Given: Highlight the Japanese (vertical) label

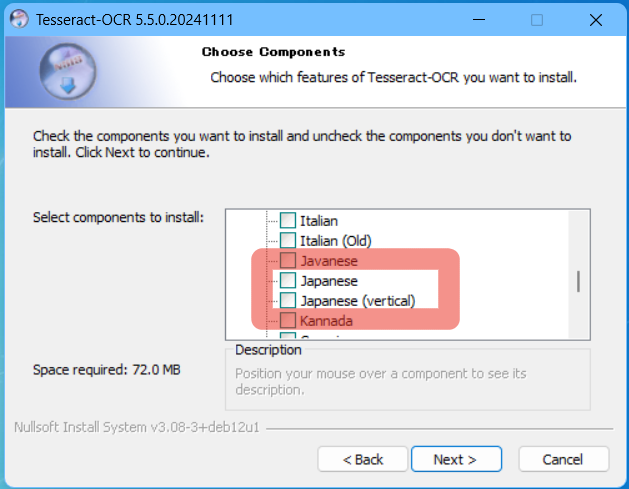Looking at the screenshot, I should (x=357, y=301).
